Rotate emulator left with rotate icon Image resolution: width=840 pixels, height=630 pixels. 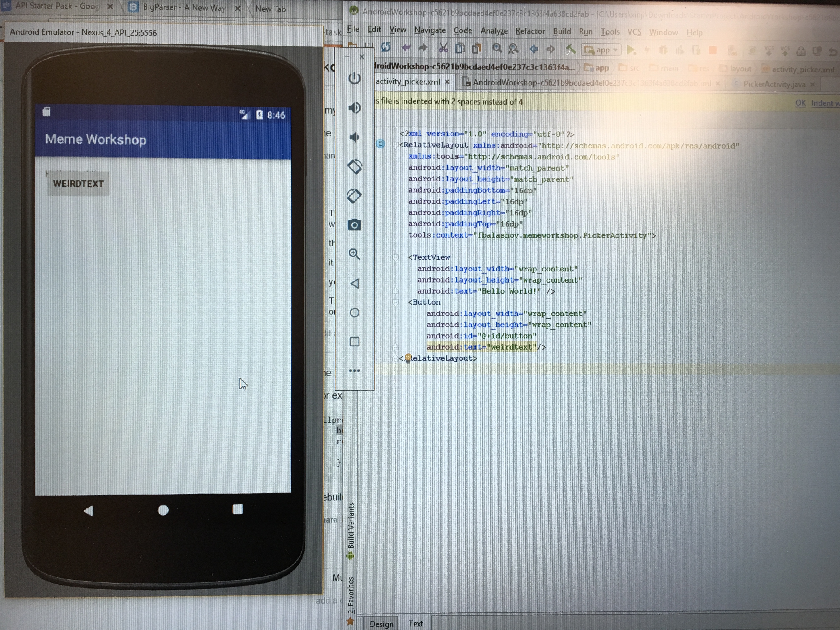click(354, 166)
